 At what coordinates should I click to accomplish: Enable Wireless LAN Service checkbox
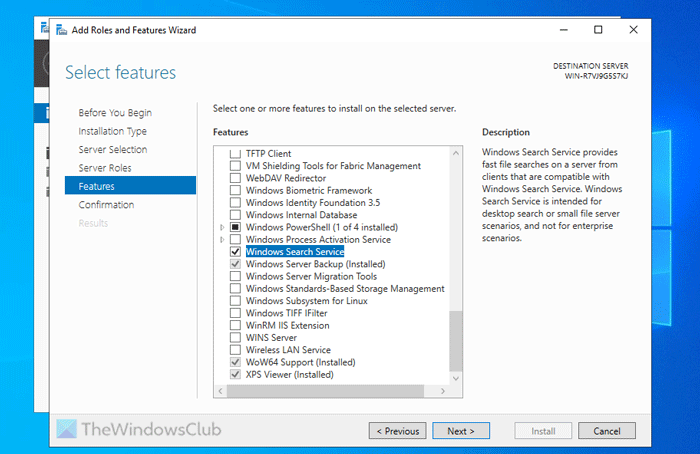(235, 350)
